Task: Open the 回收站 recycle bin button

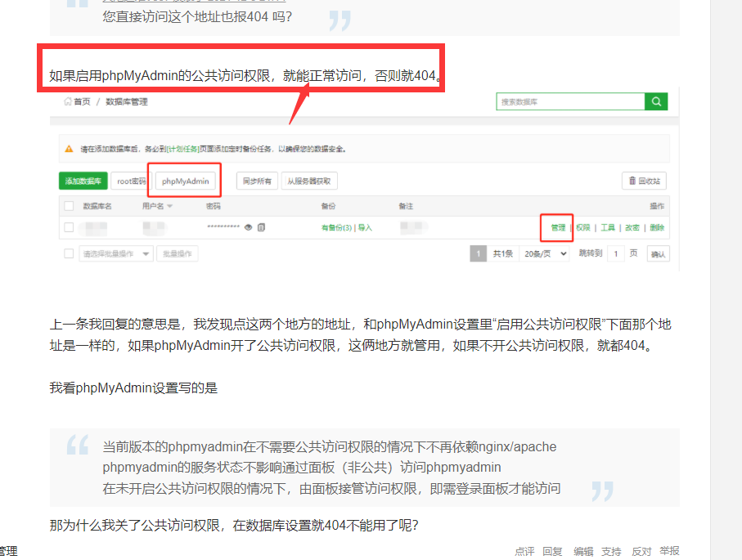Action: click(x=644, y=181)
